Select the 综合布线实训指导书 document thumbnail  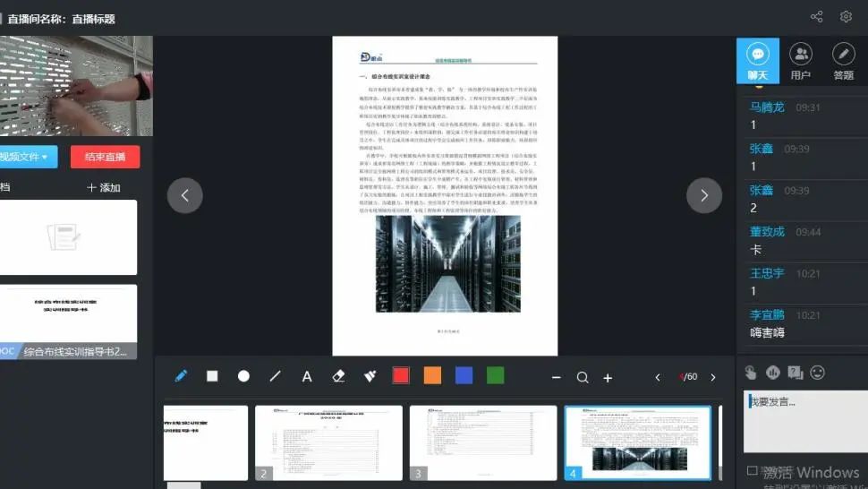pos(68,322)
